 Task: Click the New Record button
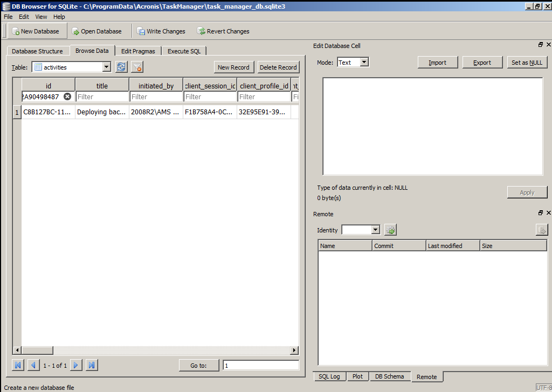(x=233, y=67)
